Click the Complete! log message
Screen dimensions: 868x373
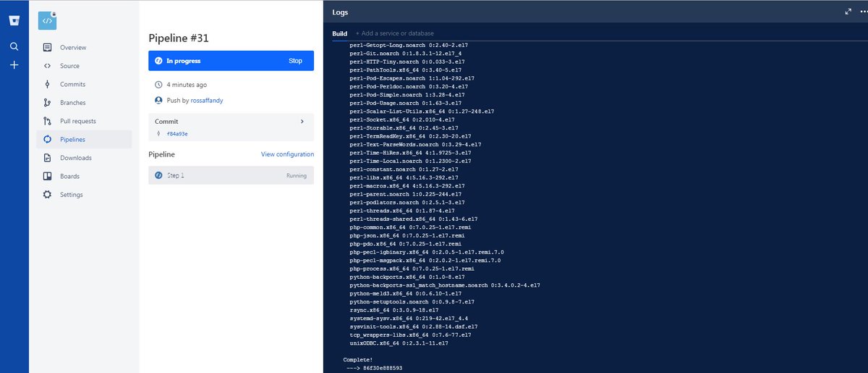click(x=357, y=360)
